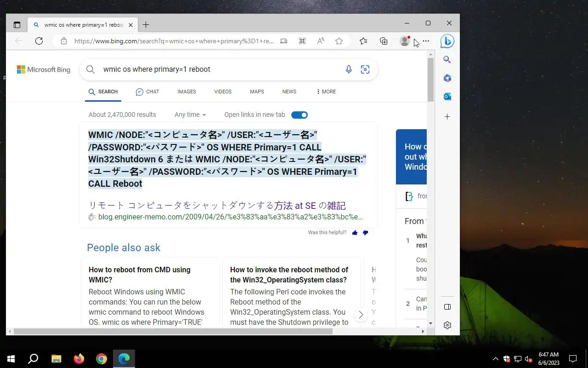Add page to favorites star
Screen dimensions: 588x368
[339, 41]
